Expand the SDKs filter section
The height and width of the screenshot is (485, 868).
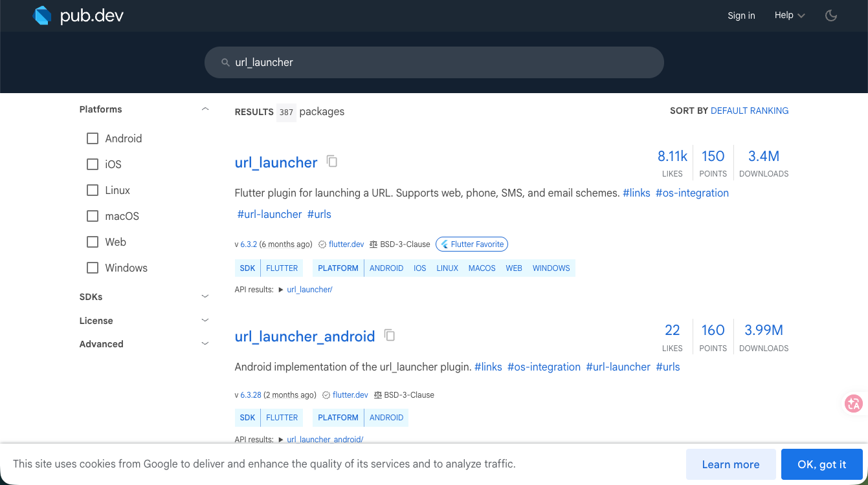[205, 297]
